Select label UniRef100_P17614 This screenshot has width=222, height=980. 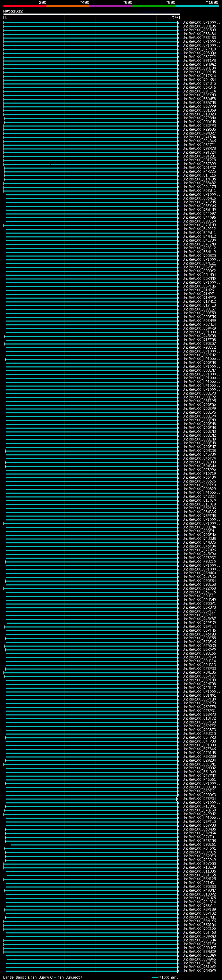click(199, 76)
